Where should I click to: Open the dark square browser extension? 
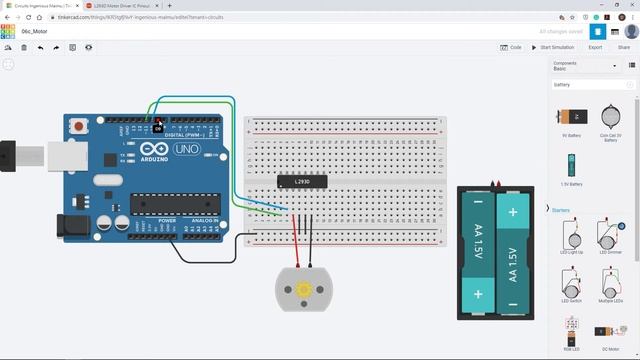(607, 18)
